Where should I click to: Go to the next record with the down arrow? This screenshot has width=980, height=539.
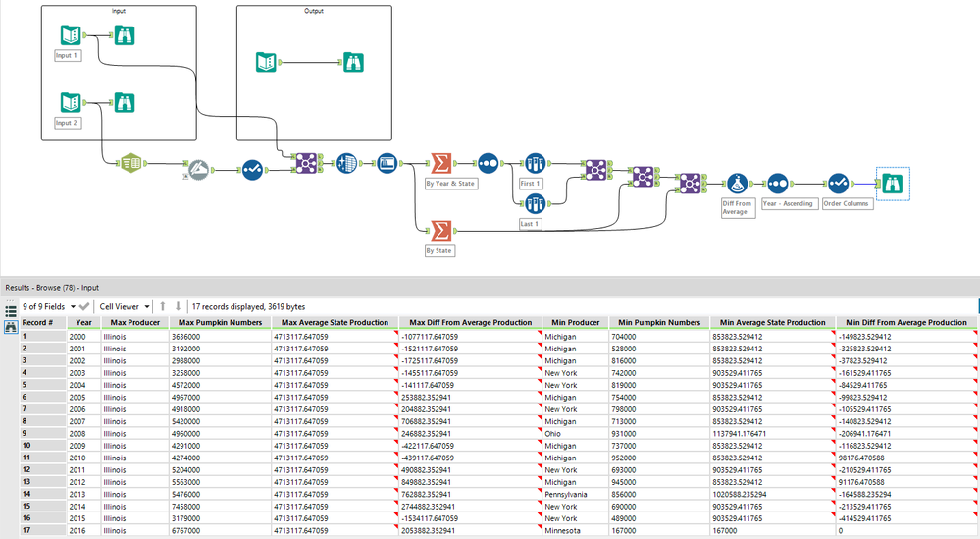coord(179,306)
